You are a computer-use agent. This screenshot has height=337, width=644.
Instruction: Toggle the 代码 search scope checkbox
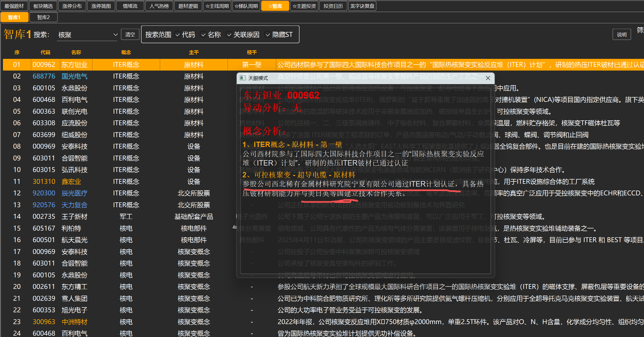(178, 35)
